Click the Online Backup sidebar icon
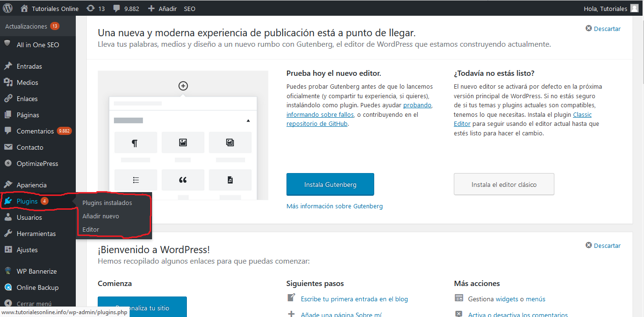Image resolution: width=644 pixels, height=317 pixels. 8,287
